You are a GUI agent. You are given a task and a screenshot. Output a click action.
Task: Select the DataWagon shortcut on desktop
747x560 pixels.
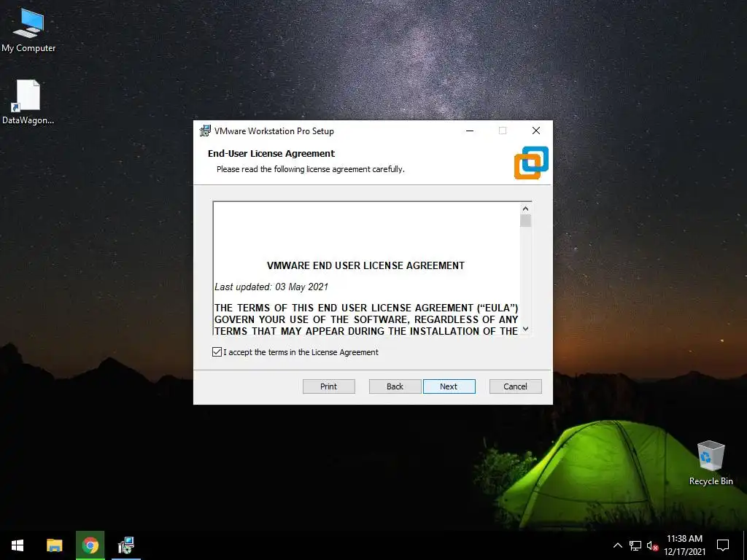[28, 102]
